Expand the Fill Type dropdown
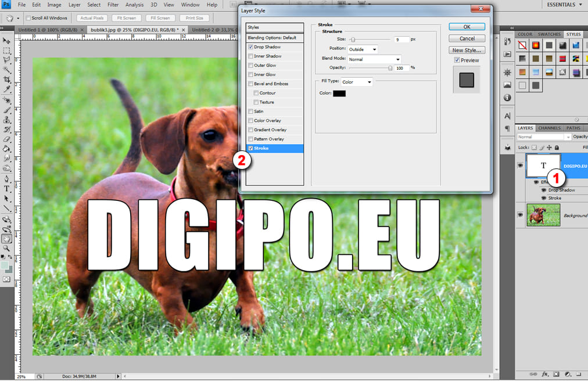588x381 pixels. tap(357, 82)
